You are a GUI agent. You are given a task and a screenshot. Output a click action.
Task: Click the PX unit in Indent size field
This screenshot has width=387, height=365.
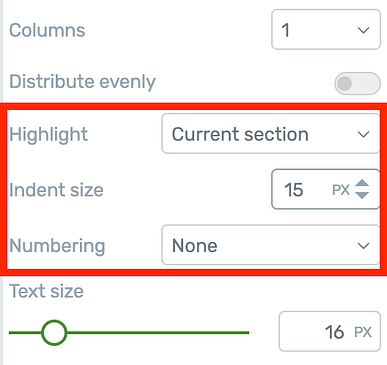[x=341, y=190]
